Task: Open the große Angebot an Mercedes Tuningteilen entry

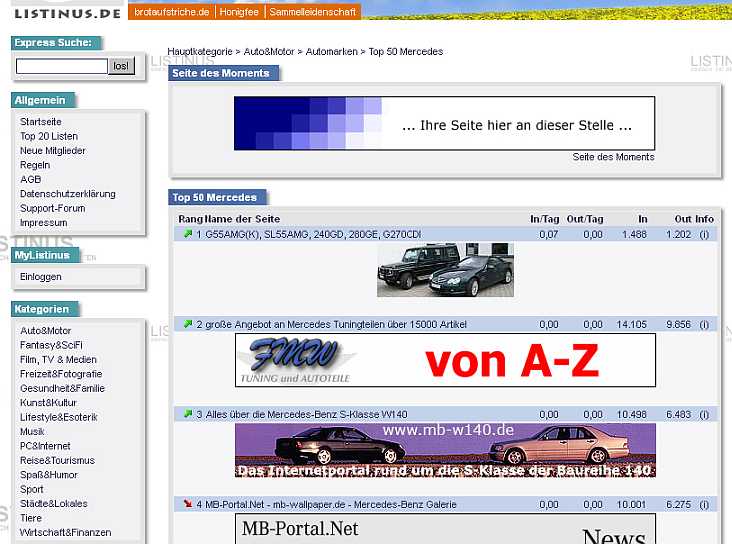Action: coord(336,325)
